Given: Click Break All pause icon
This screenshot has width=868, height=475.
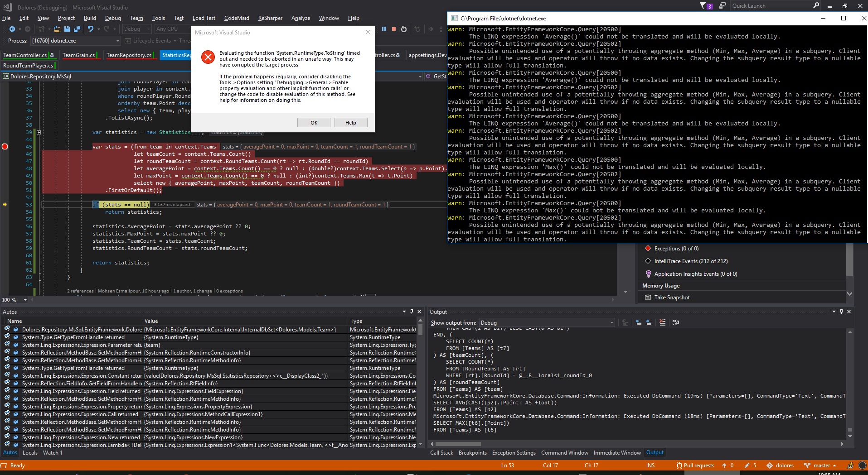Looking at the screenshot, I should pos(384,29).
